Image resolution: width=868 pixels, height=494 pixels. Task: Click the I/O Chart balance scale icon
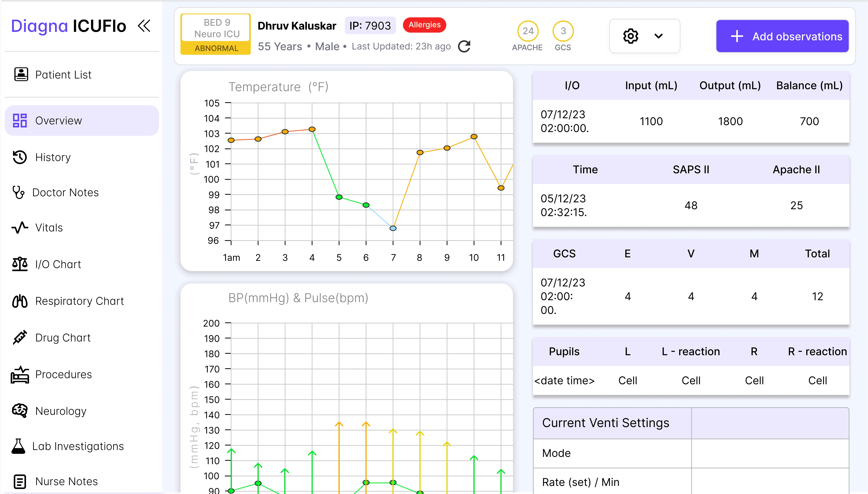click(x=20, y=264)
